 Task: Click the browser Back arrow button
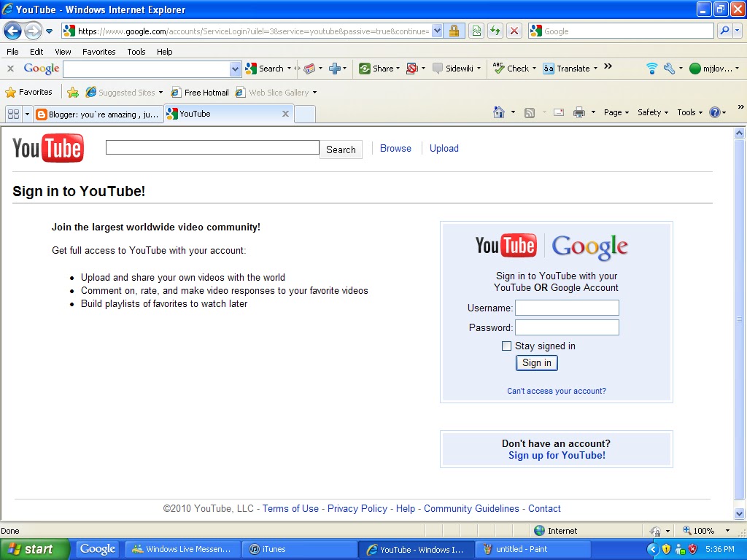[x=13, y=31]
